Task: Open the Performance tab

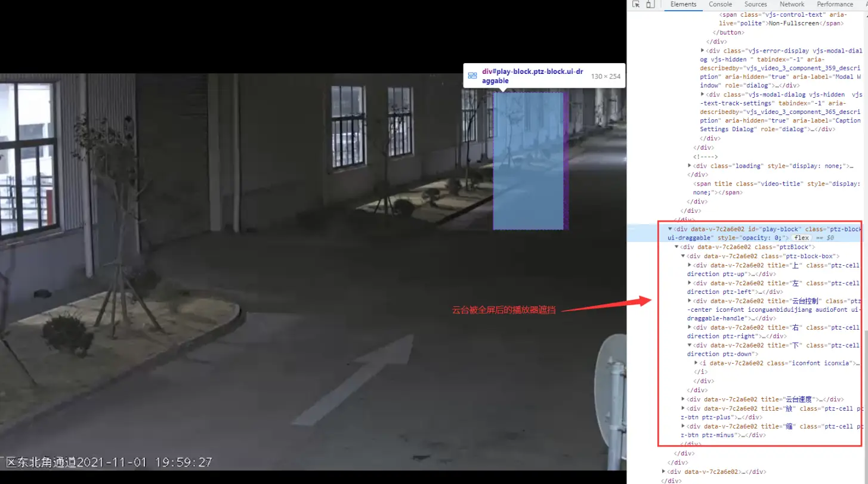Action: (835, 4)
